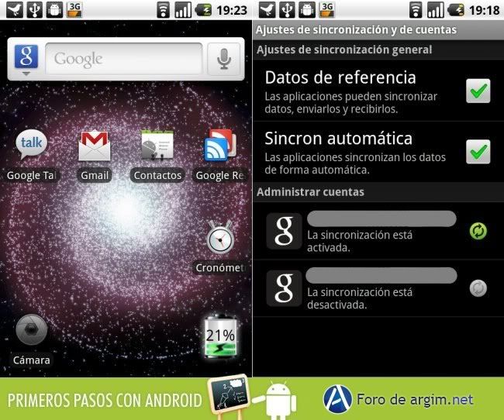
Task: Tap the bird notification icon on settings screen
Action: (x=267, y=9)
